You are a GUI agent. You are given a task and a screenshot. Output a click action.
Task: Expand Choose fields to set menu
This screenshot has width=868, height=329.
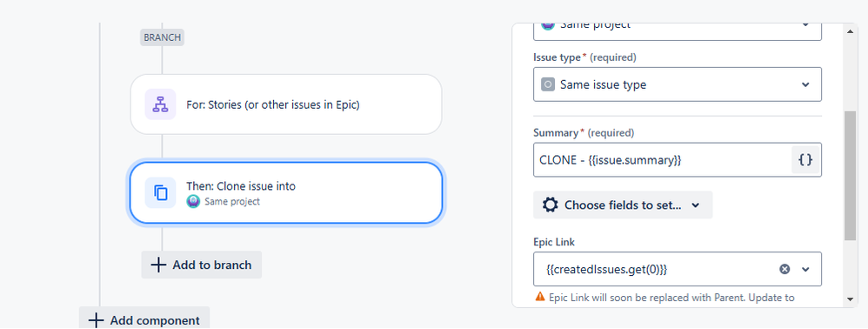622,205
